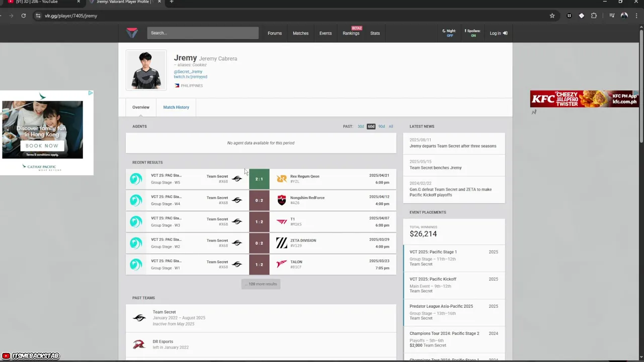Click Jremy's player profile photo
The image size is (644, 362).
146,69
